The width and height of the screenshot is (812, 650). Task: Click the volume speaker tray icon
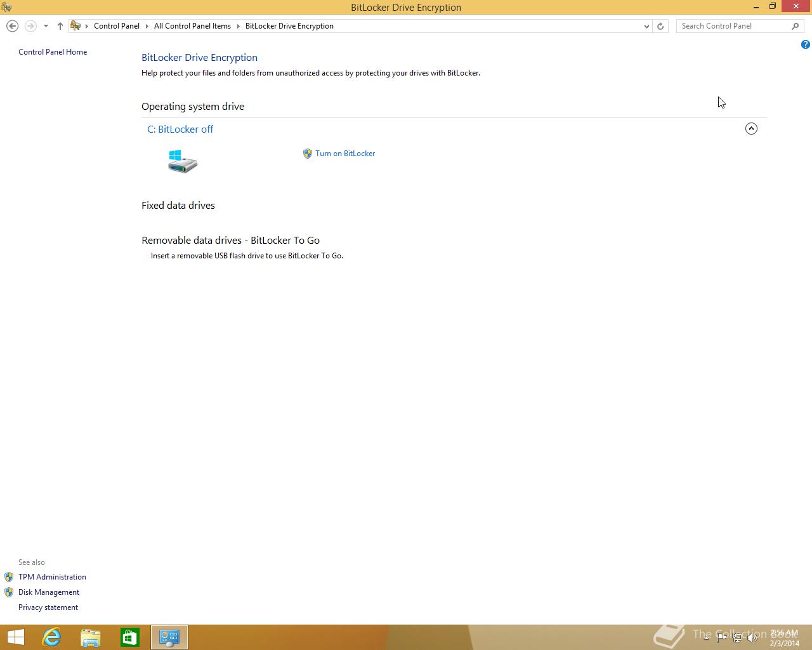[x=752, y=638]
